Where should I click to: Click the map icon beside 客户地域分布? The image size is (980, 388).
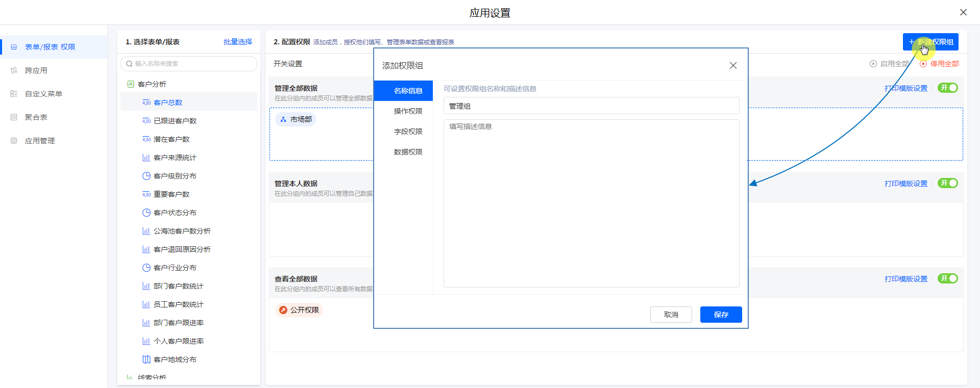pyautogui.click(x=146, y=359)
